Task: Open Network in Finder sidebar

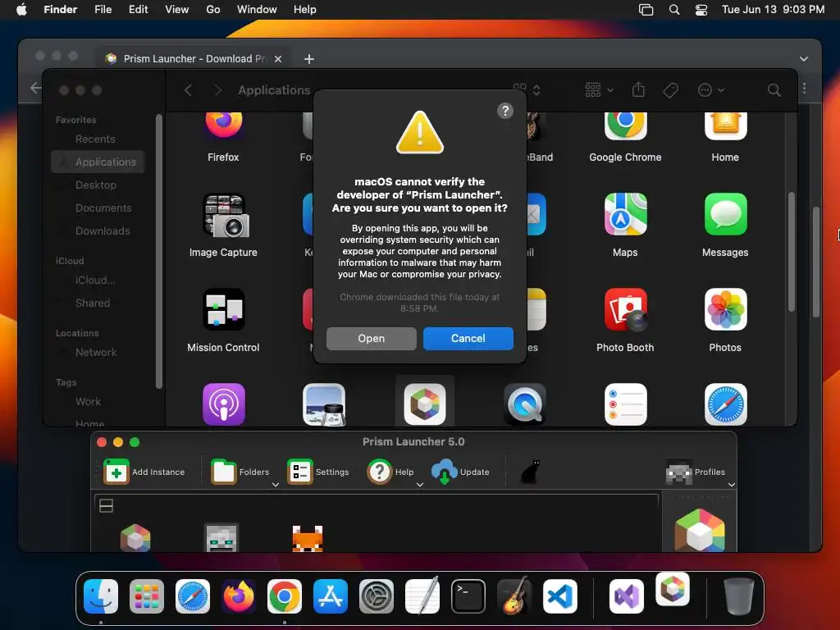Action: [x=96, y=353]
